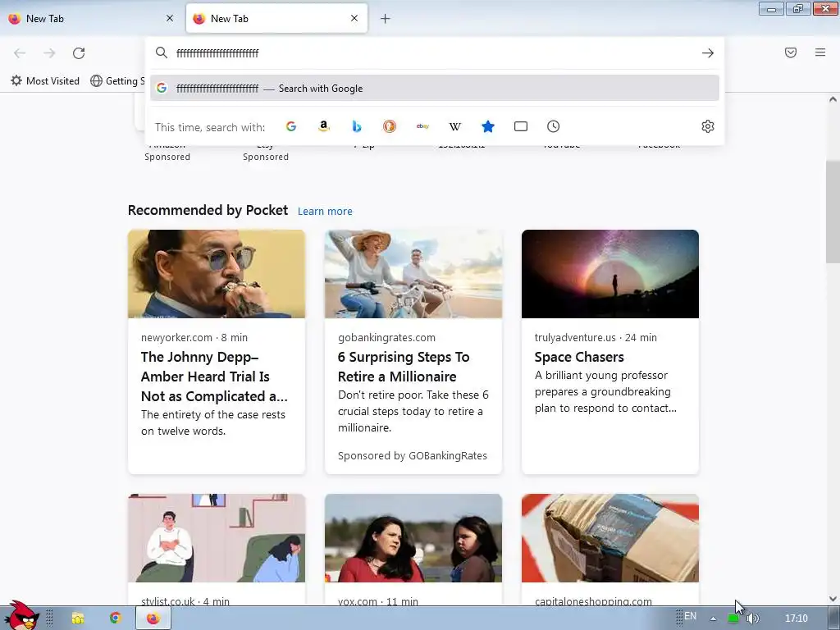Open the vox.com article thumbnail
Image resolution: width=840 pixels, height=630 pixels.
(413, 538)
